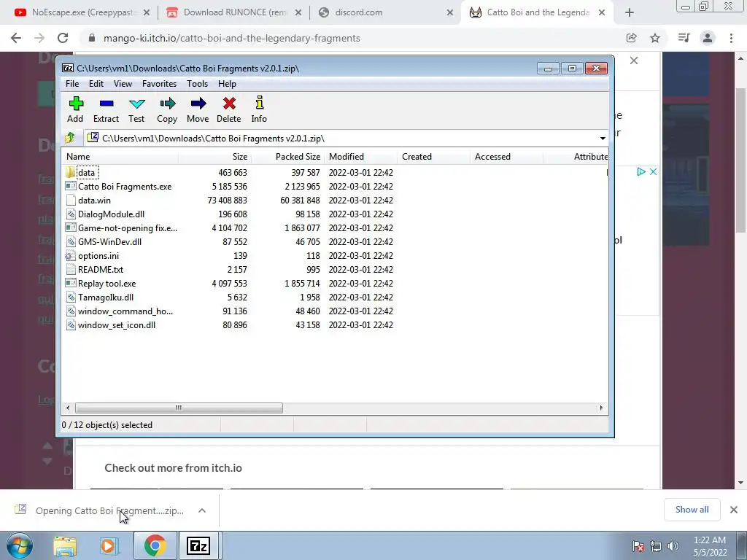Viewport: 747px width, 560px height.
Task: Close the Chrome downloads bar
Action: pyautogui.click(x=734, y=510)
